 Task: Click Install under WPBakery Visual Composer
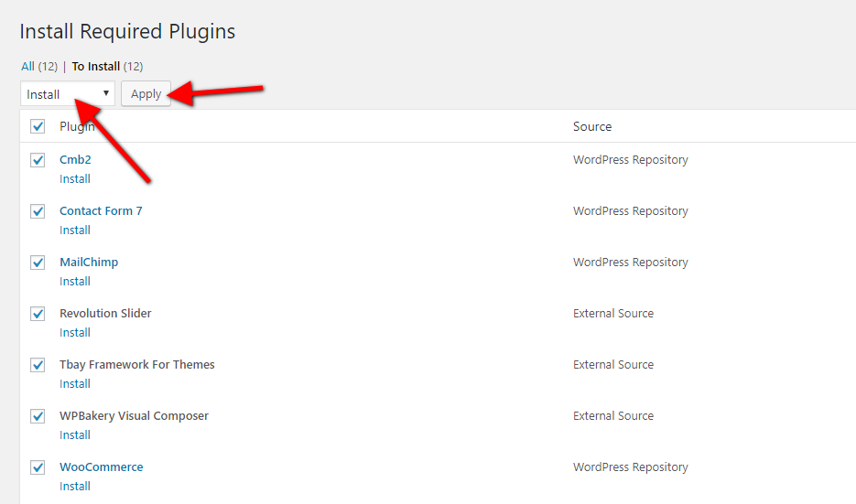pyautogui.click(x=75, y=435)
